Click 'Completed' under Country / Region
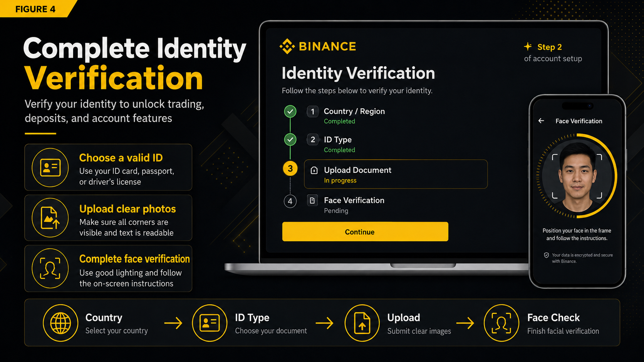Viewport: 644px width, 362px height. pyautogui.click(x=339, y=121)
